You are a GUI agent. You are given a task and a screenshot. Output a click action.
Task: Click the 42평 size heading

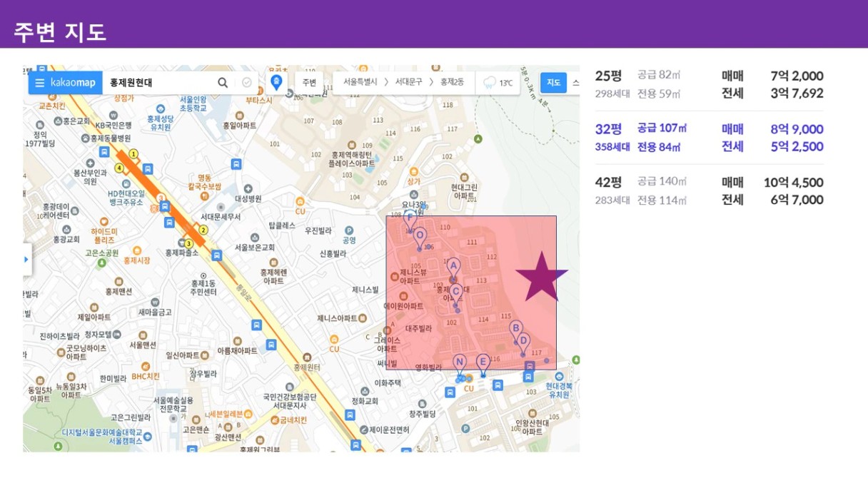(x=609, y=182)
